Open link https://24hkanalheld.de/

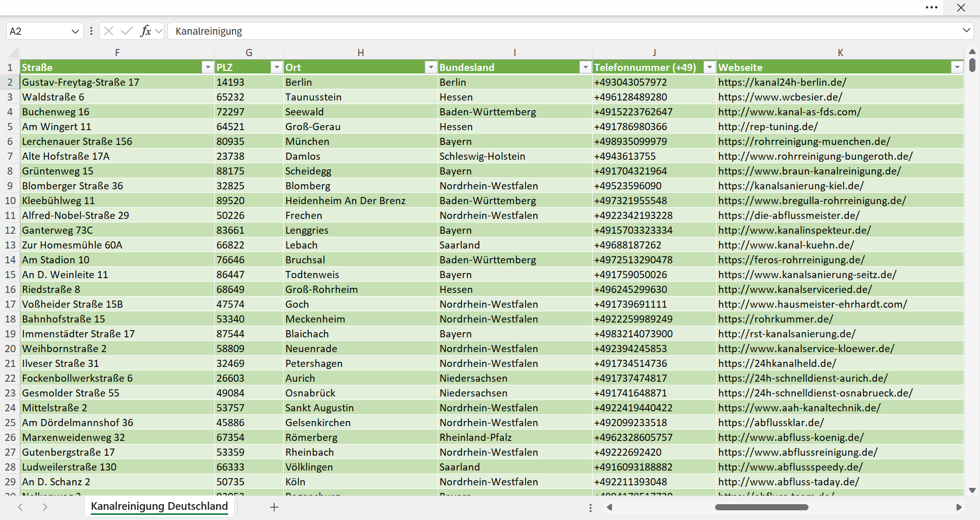[777, 363]
